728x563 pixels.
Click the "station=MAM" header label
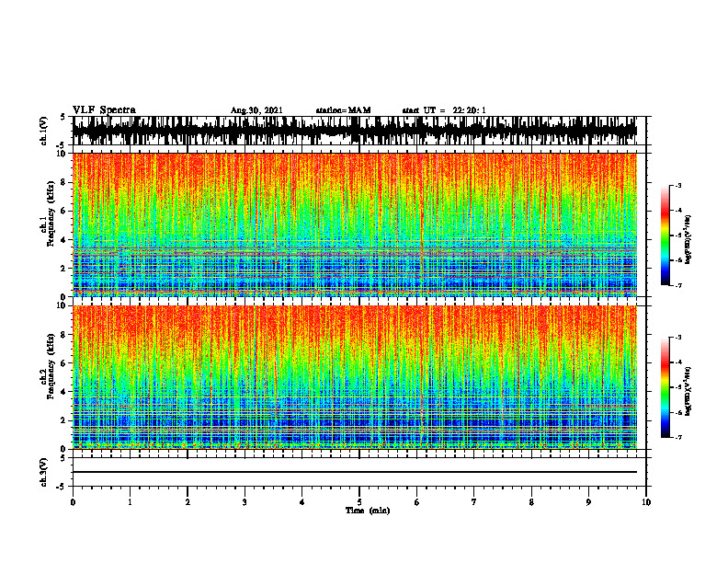click(344, 110)
